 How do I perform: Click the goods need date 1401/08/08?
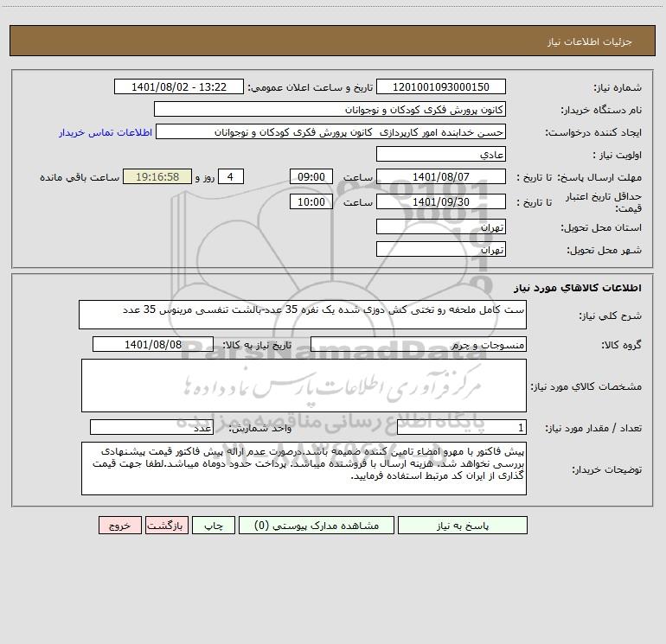(x=153, y=344)
